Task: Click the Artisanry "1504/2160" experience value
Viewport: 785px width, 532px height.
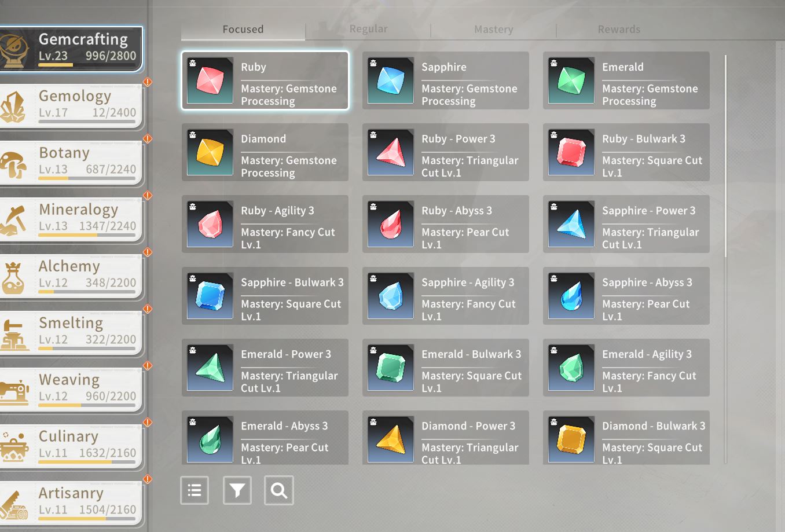Action: tap(108, 510)
